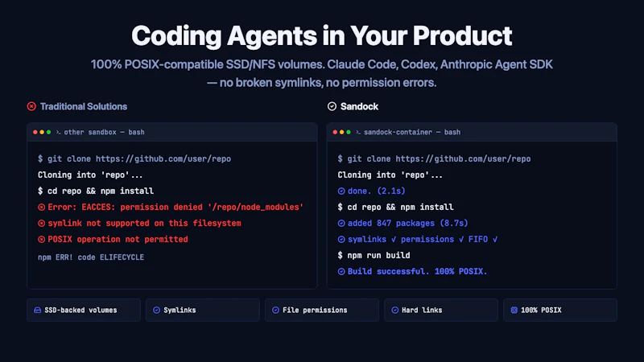
Task: Click the red dot in the other sandbox window
Action: pyautogui.click(x=35, y=132)
